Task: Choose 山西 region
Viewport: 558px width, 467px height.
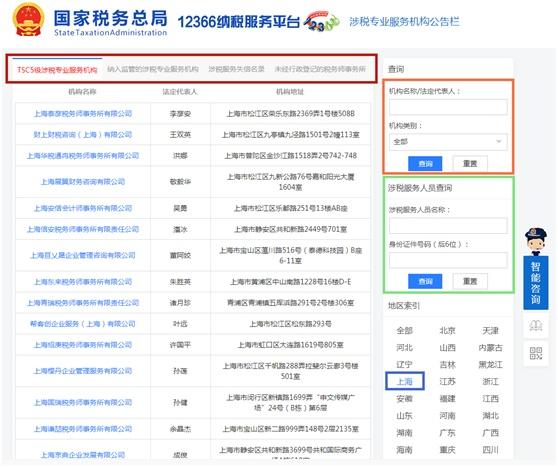Action: (x=447, y=348)
